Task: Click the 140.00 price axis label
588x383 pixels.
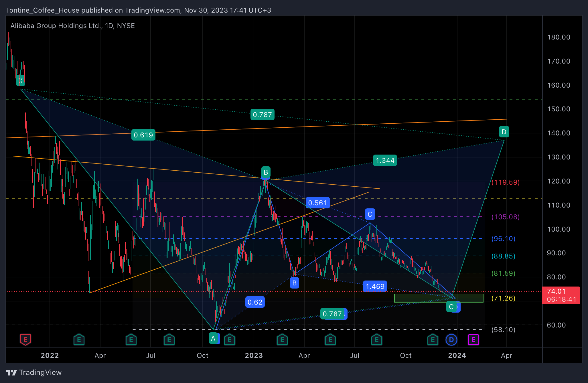Action: point(559,133)
